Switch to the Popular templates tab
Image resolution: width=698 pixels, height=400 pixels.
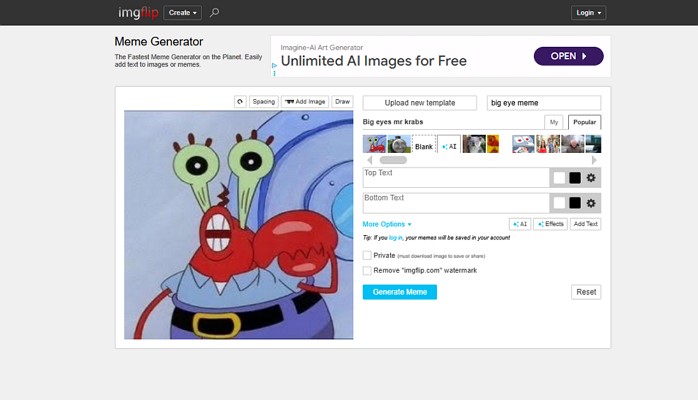point(584,122)
